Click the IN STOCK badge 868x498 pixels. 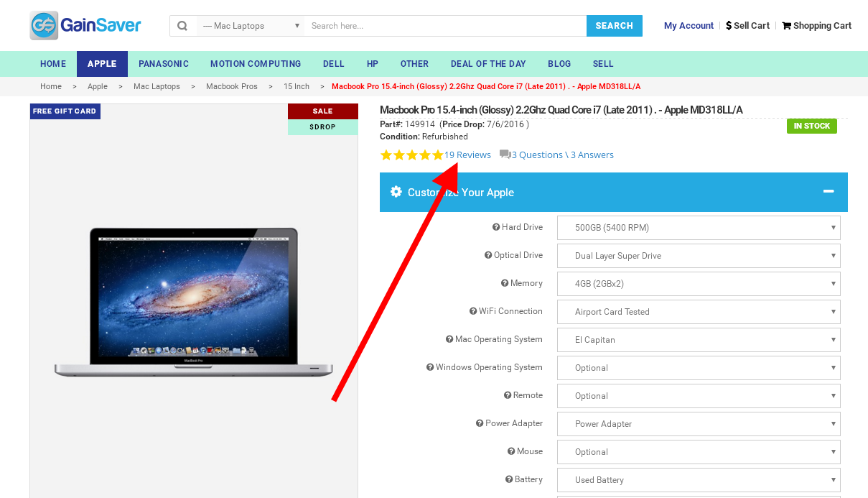[x=812, y=126]
